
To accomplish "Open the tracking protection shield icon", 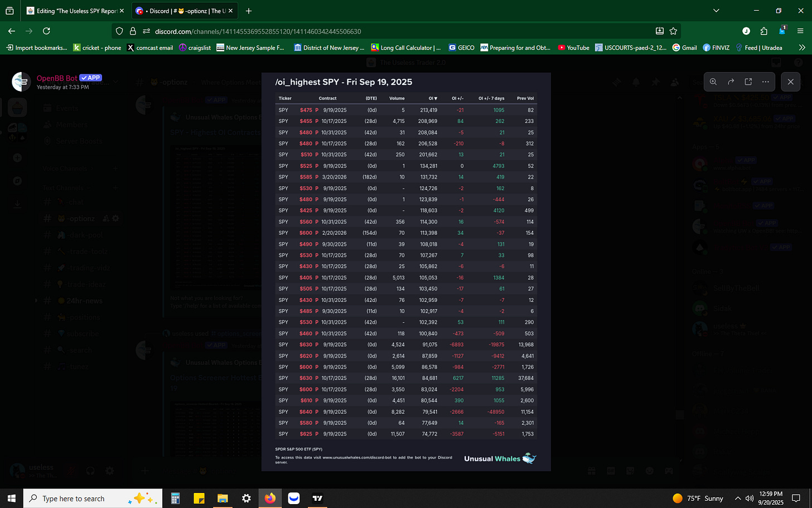I will pyautogui.click(x=119, y=31).
